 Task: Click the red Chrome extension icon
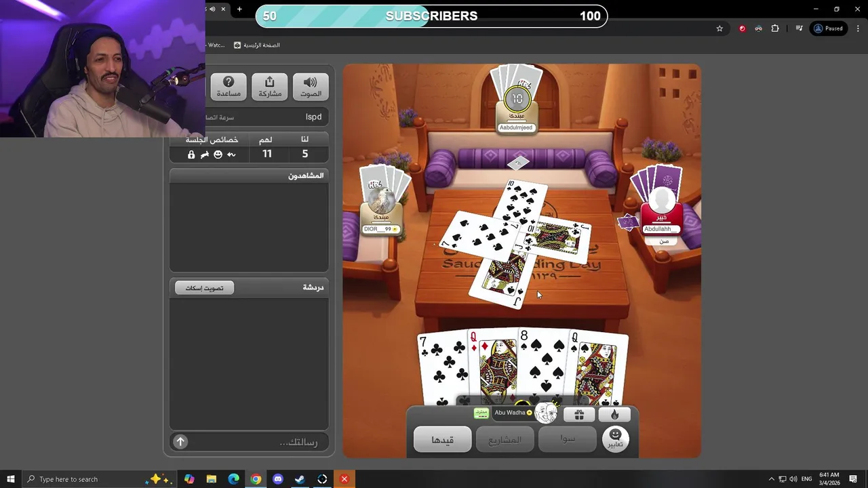[x=742, y=28]
